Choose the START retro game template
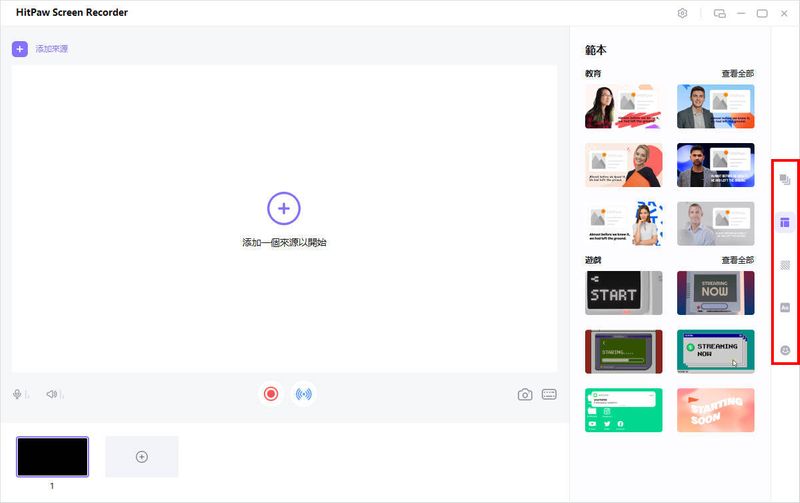 623,293
